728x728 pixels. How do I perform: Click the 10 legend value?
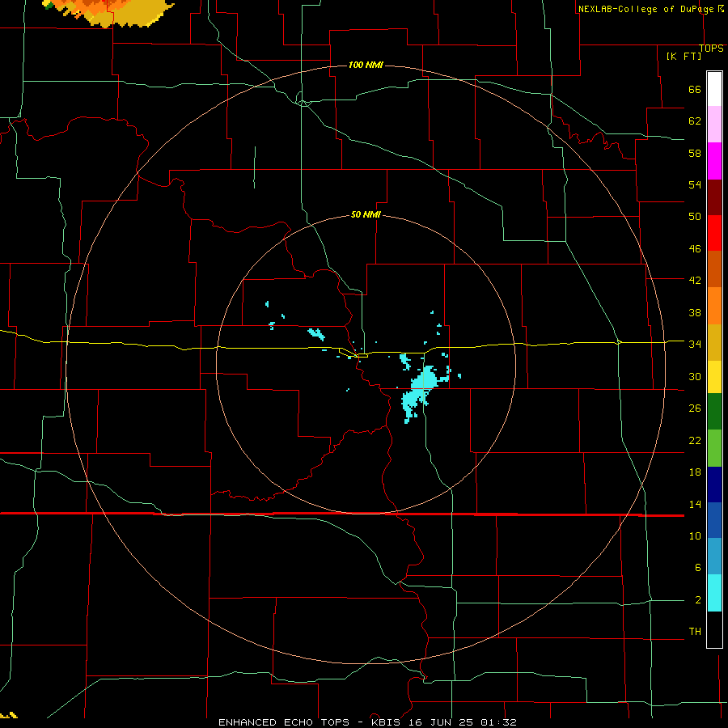695,536
